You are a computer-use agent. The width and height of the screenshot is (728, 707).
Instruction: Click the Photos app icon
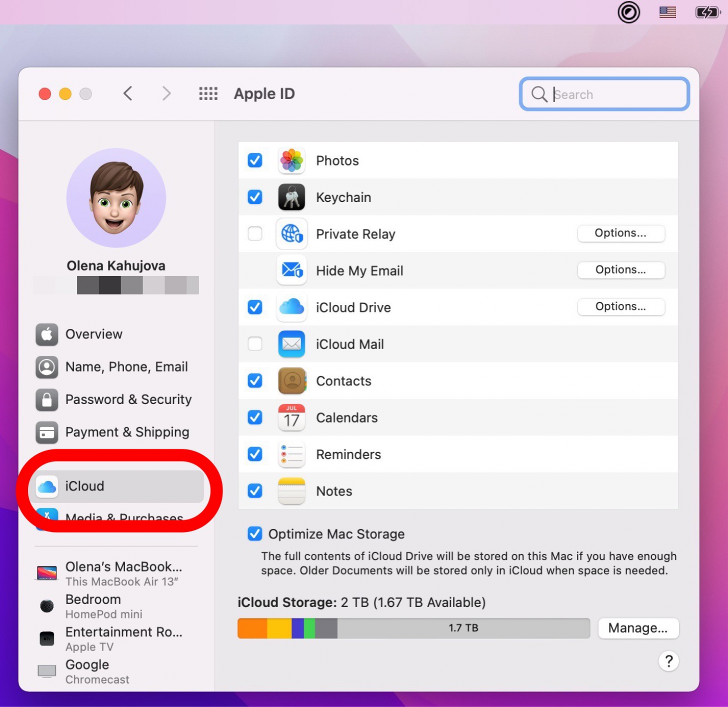(291, 160)
